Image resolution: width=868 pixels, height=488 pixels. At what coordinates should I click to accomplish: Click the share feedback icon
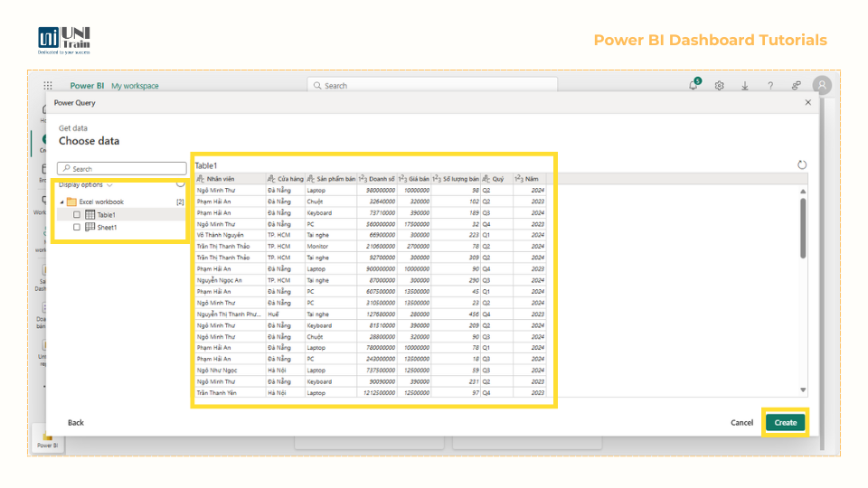(796, 86)
